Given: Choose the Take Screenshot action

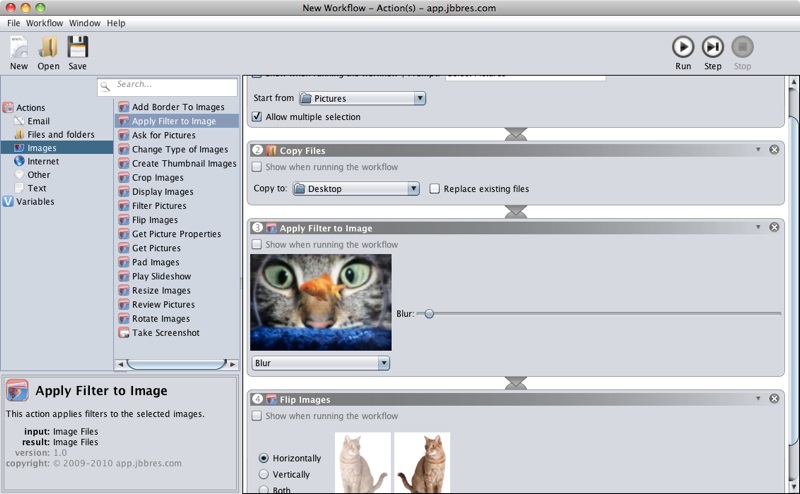Looking at the screenshot, I should (x=165, y=333).
